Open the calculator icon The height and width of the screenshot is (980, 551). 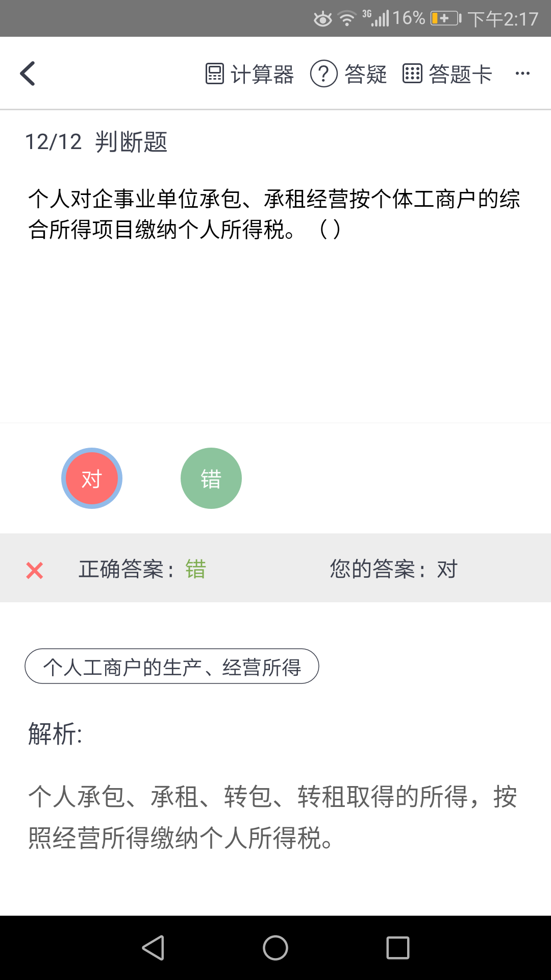point(214,73)
